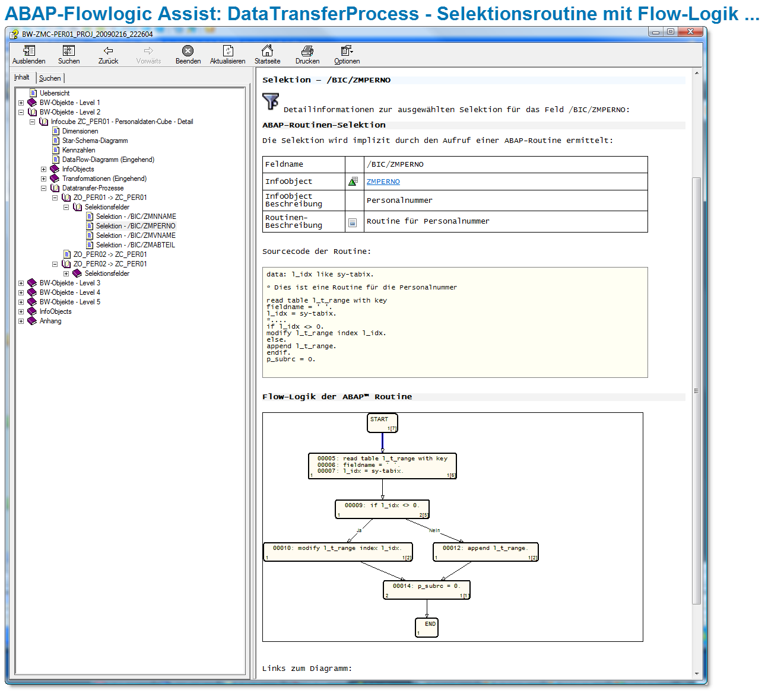Switch to the Suchen tab
Viewport: 765px width, 700px height.
[50, 78]
